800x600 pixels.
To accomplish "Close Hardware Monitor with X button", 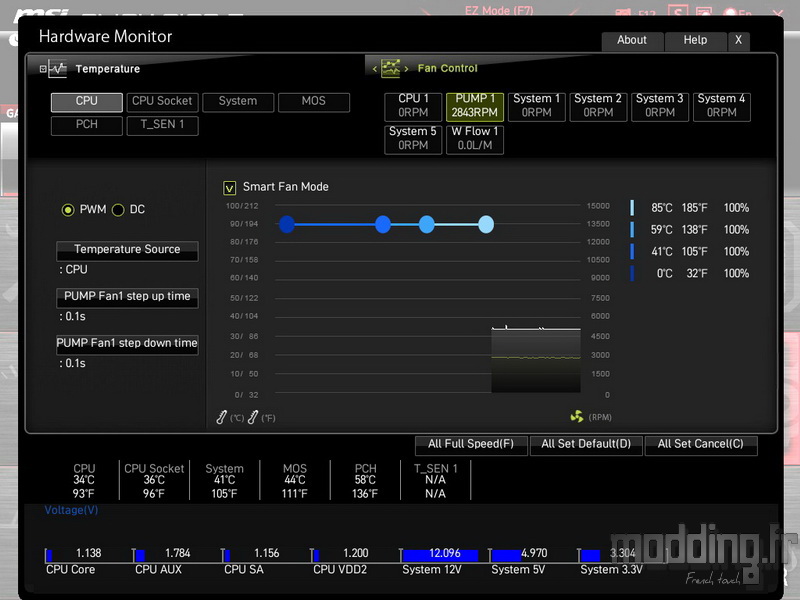I will pos(739,40).
